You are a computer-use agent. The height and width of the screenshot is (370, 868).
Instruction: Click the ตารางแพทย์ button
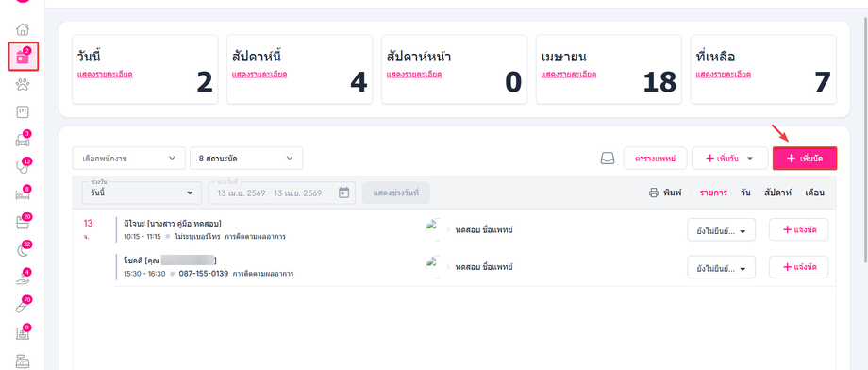(656, 159)
